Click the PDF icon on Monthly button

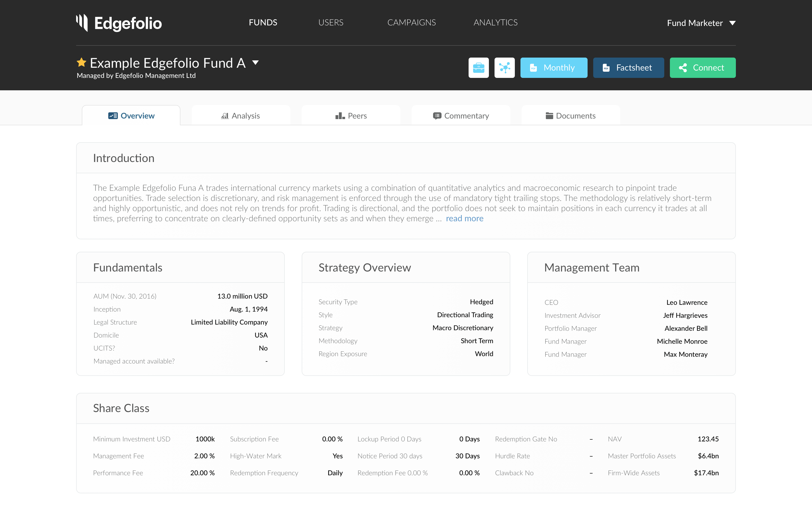point(533,68)
